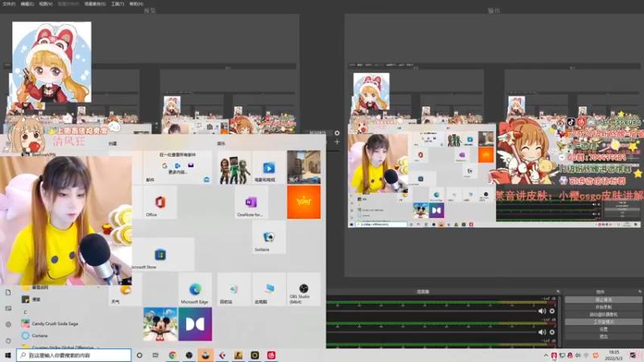This screenshot has height=362, width=644.
Task: Click the 停止推流 stop streaming button
Action: (603, 299)
